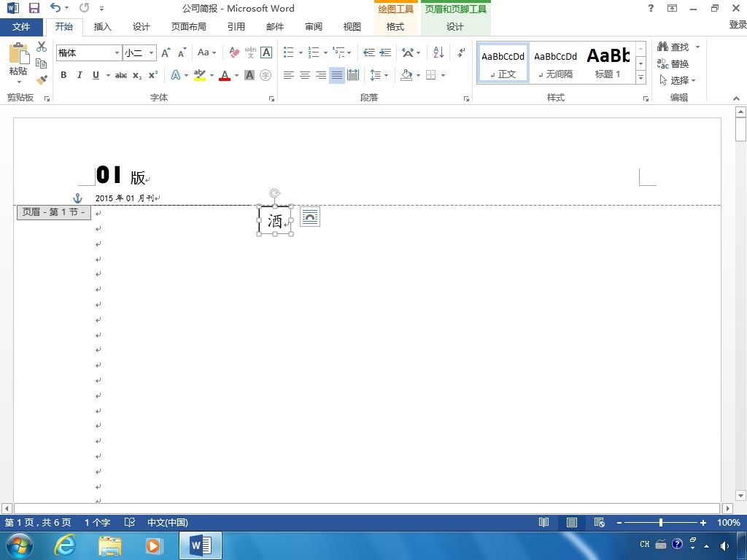Toggle underline formatting
The height and width of the screenshot is (560, 747).
pos(96,75)
